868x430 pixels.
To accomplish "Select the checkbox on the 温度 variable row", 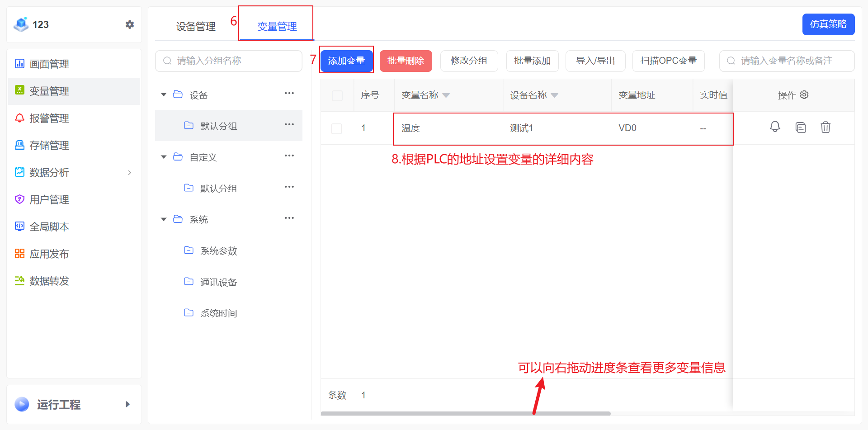I will 337,128.
